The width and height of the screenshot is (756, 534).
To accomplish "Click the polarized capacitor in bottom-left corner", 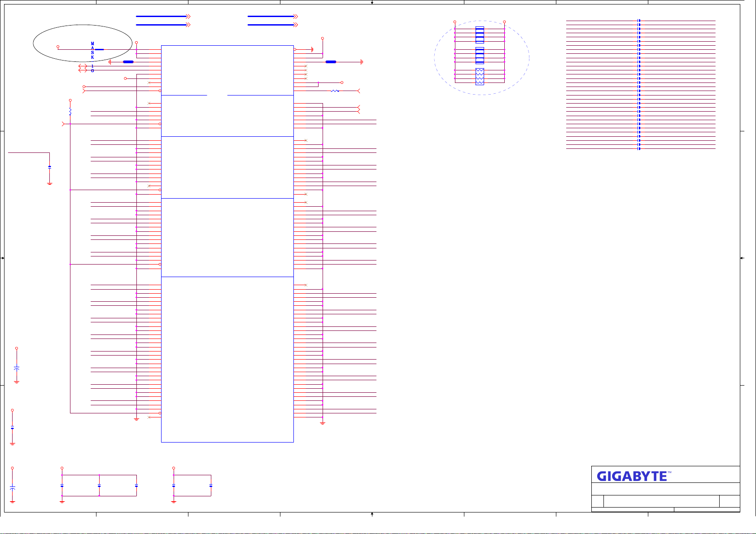I will click(x=13, y=487).
